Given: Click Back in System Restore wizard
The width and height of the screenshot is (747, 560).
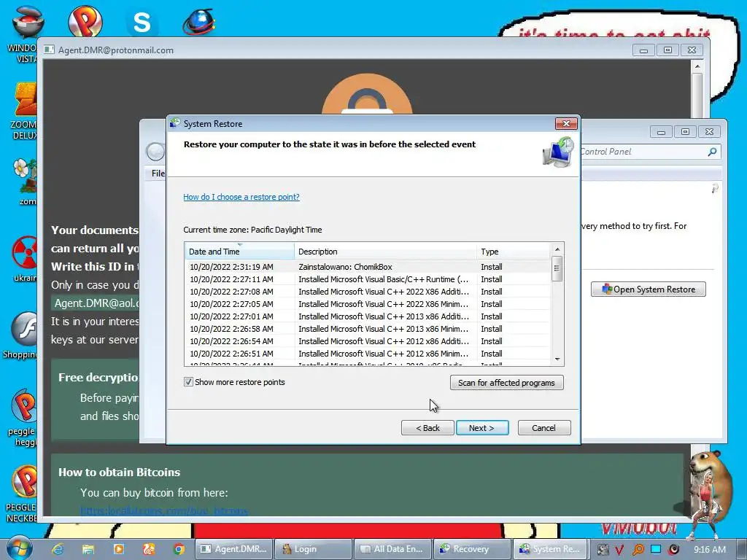Looking at the screenshot, I should [427, 427].
